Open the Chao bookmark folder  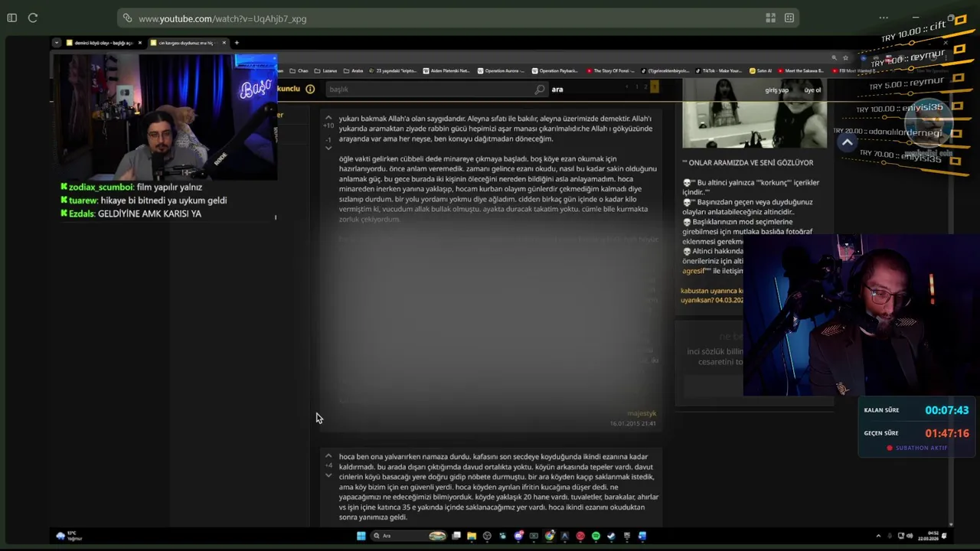click(299, 70)
